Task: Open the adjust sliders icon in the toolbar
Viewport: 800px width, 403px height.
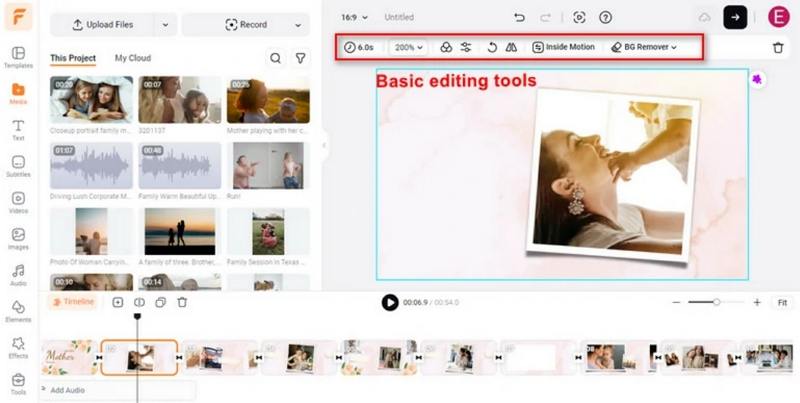Action: 466,47
